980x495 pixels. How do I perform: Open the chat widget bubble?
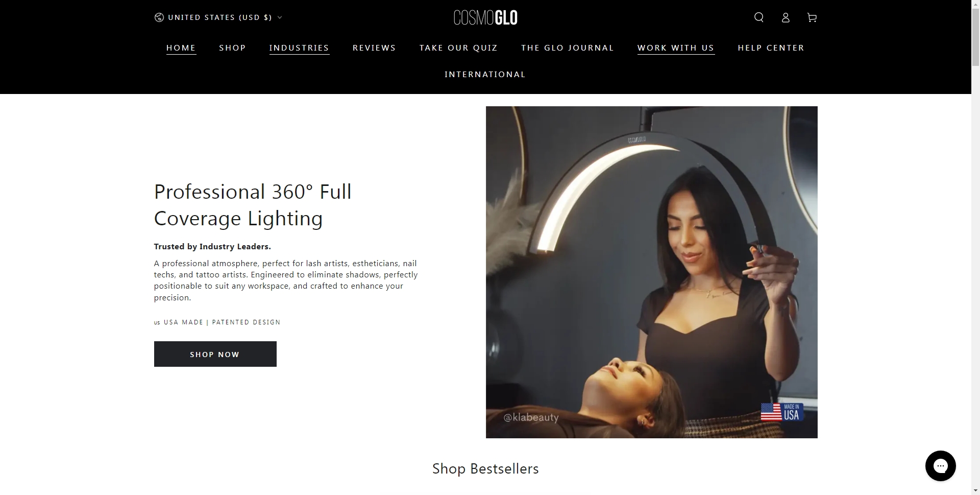[x=941, y=466]
